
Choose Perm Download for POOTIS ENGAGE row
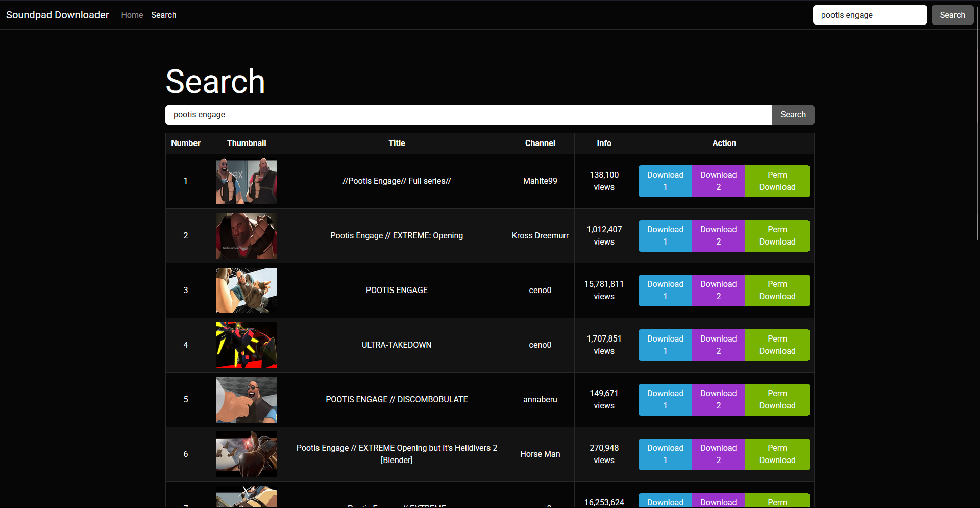pyautogui.click(x=777, y=291)
